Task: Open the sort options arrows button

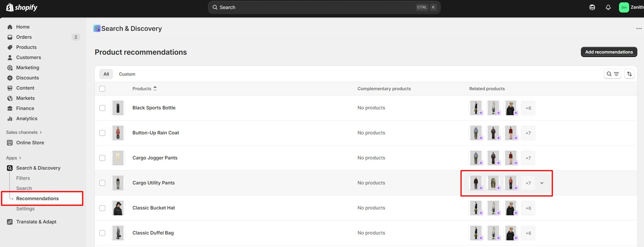Action: click(629, 74)
